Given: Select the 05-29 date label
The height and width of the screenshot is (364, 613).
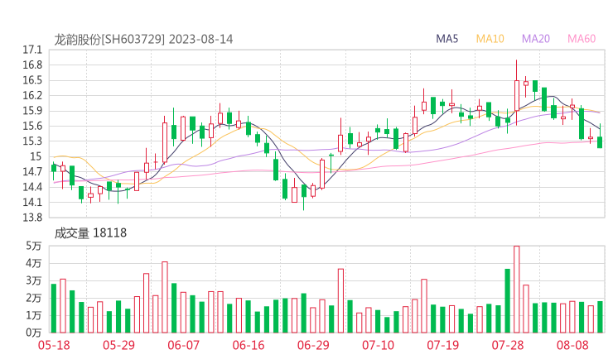Looking at the screenshot, I should [x=118, y=345].
